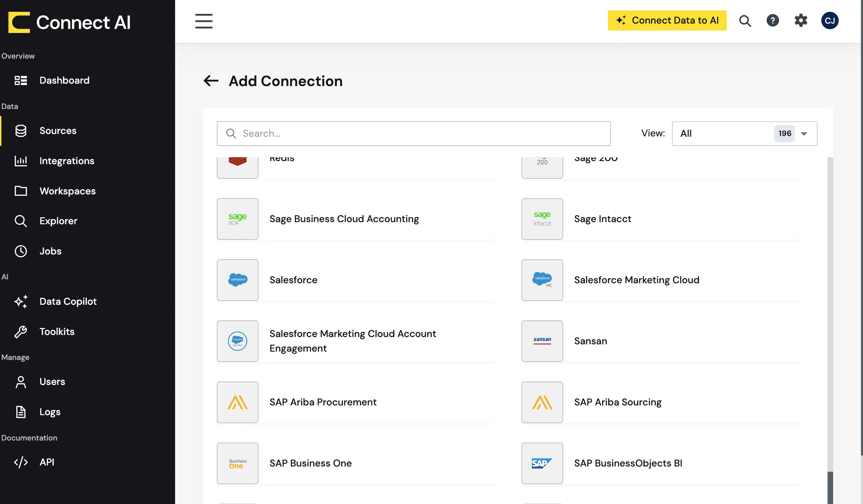Toggle the hamburger menu icon
The image size is (863, 504).
[204, 21]
